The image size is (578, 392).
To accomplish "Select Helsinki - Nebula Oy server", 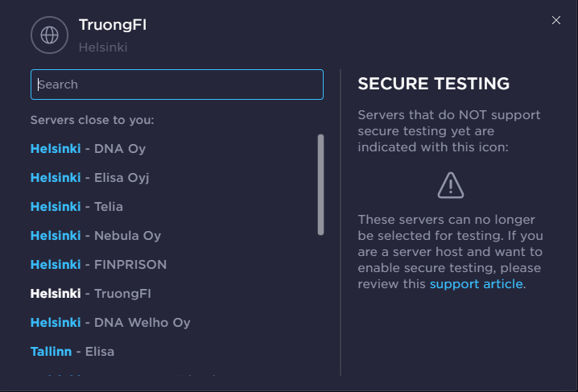I will click(96, 236).
